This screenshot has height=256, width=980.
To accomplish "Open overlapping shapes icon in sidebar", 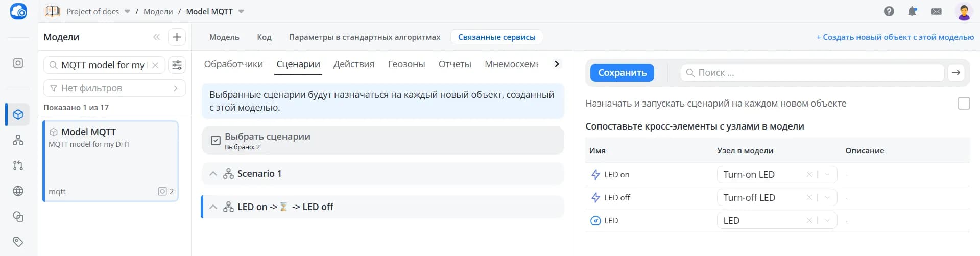I will 18,216.
